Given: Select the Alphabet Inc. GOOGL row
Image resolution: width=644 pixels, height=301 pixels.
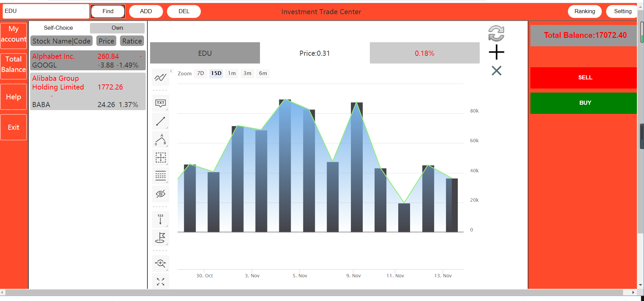Looking at the screenshot, I should pos(88,60).
